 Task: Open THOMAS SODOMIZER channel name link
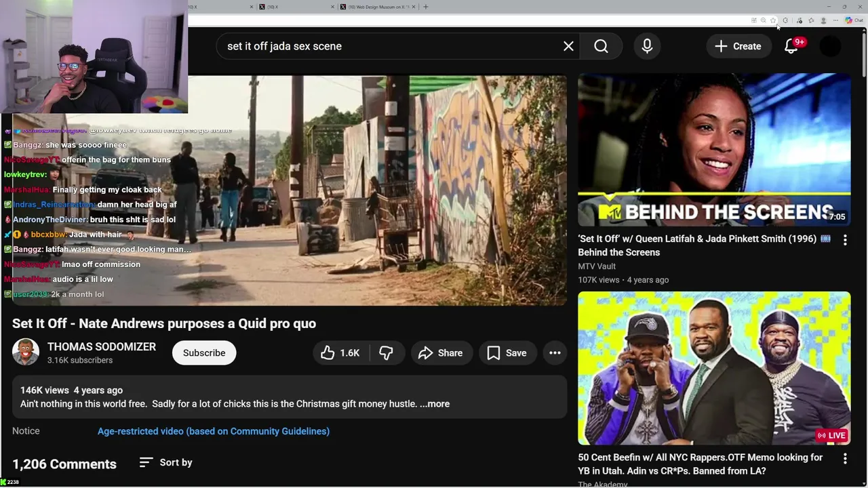(102, 346)
